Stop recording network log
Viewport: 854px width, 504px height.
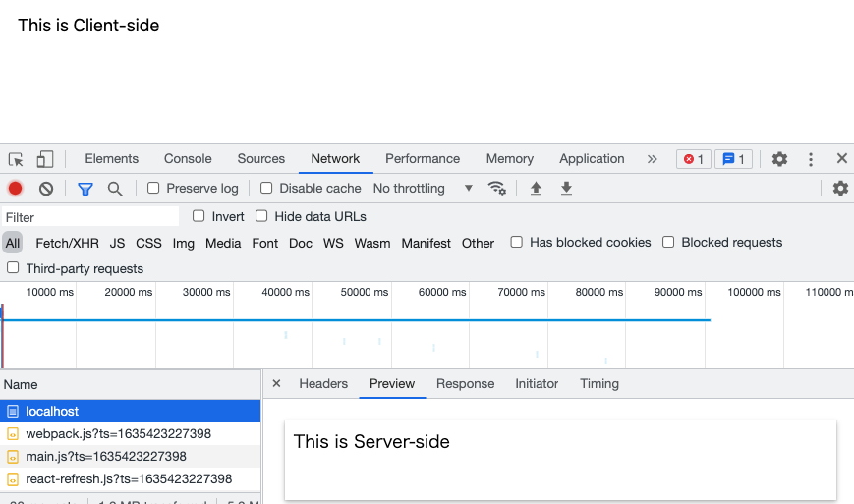tap(16, 189)
